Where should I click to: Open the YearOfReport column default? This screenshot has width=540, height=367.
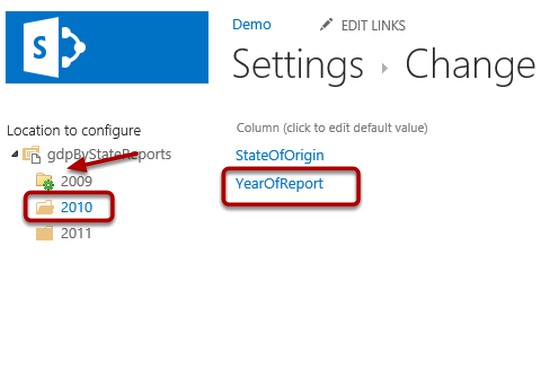coord(279,184)
